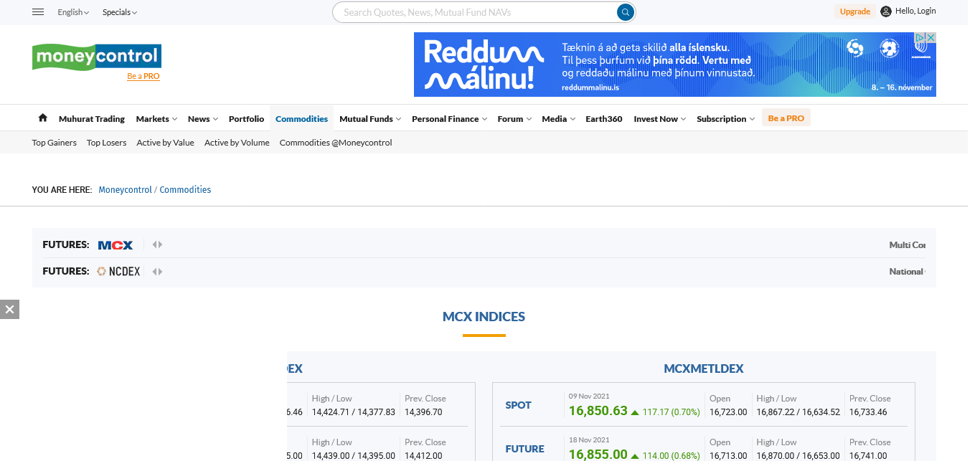Open Top Gainers submenu item
980x461 pixels.
click(x=55, y=143)
